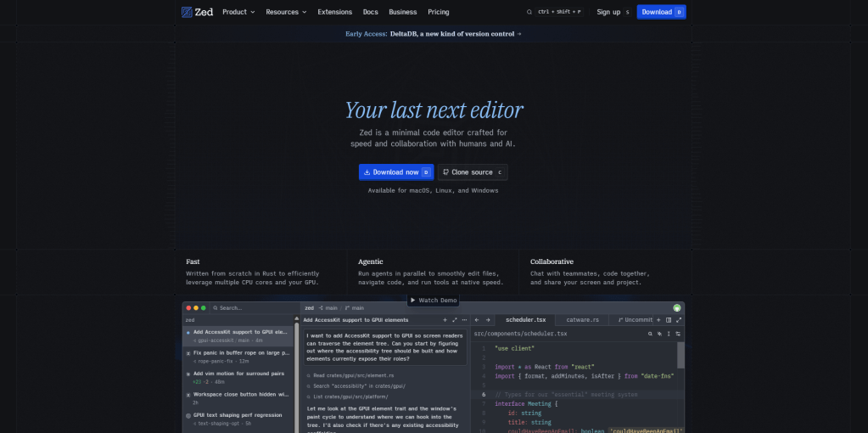Click the Zed logo in the navbar
The image size is (868, 433).
[197, 12]
